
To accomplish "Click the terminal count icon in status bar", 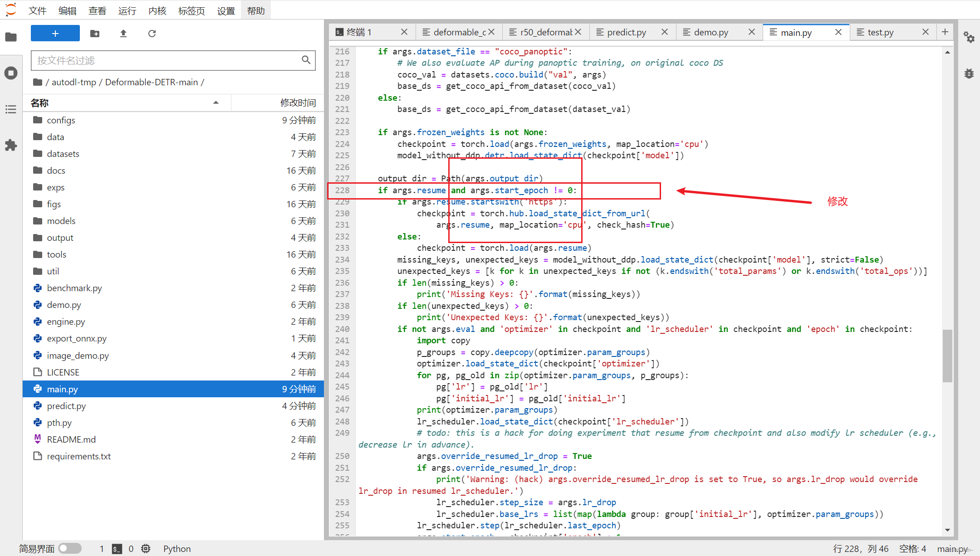I will pyautogui.click(x=117, y=549).
